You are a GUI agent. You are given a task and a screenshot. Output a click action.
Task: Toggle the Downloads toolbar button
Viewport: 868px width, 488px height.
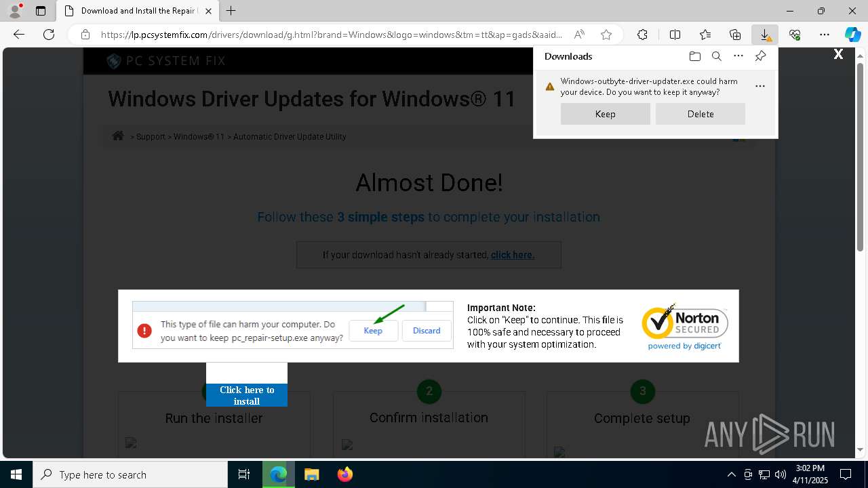click(x=765, y=35)
